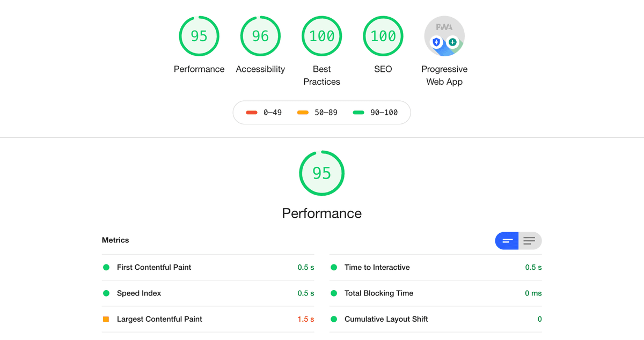Switch metrics to expanded list view
The image size is (644, 340).
(530, 241)
